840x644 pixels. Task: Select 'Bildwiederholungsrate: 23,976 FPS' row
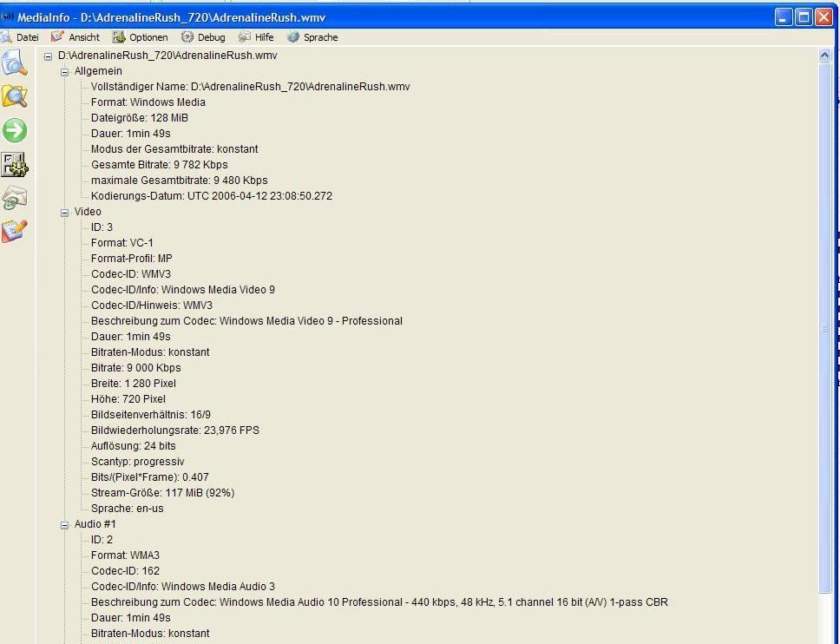click(175, 430)
